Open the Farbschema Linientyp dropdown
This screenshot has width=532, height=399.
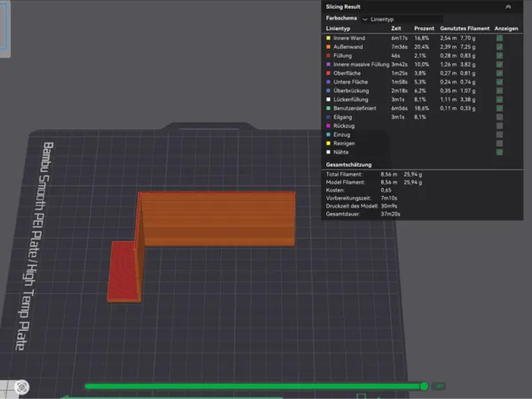click(x=402, y=20)
